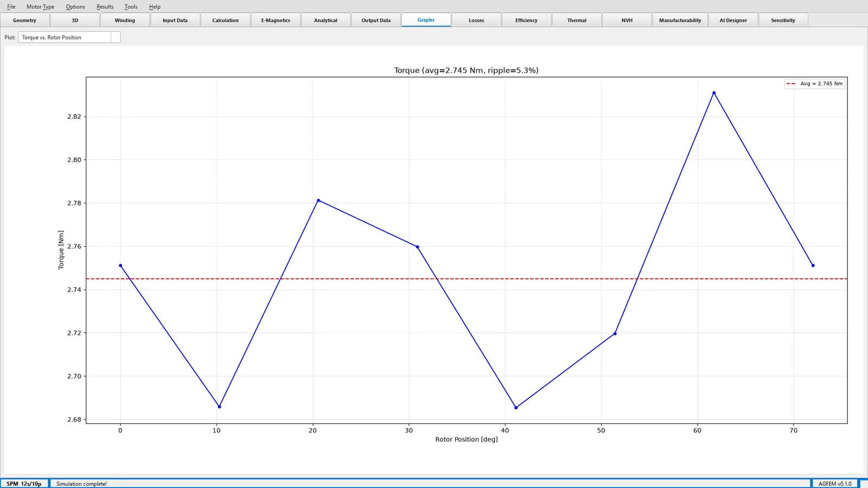Switch to the Calculation tab
Screen dimensions: 868x488
point(225,20)
